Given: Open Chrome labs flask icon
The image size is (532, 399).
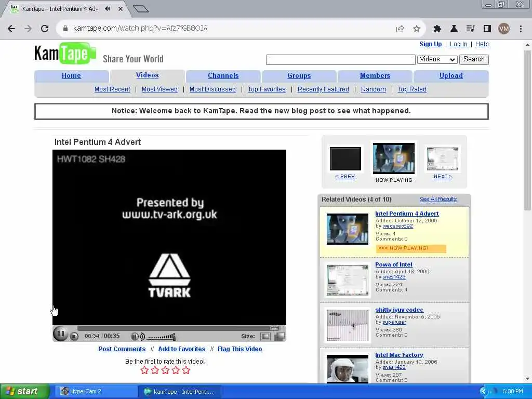Looking at the screenshot, I should pos(454,29).
